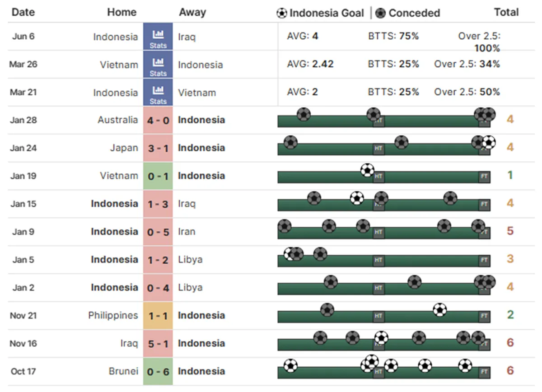Open the Japan team link

[124, 148]
